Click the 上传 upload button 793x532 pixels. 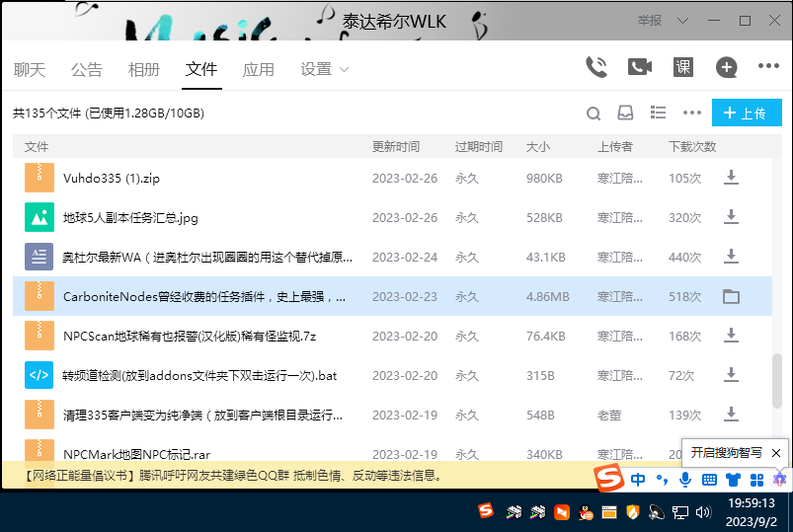(x=747, y=113)
